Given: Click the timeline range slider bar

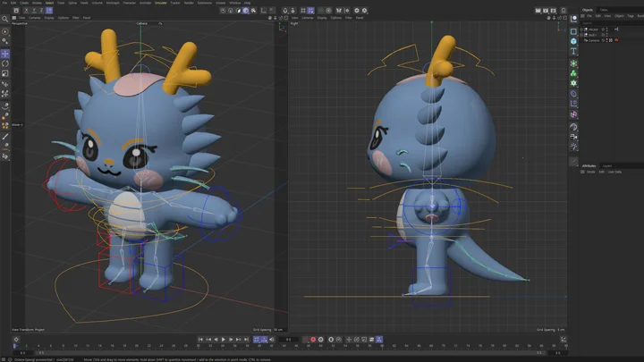Looking at the screenshot, I should (x=289, y=352).
